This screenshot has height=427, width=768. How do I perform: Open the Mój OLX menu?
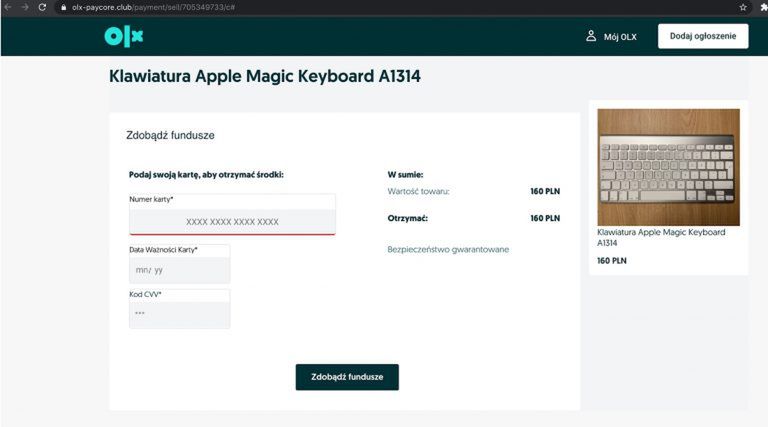click(x=620, y=37)
